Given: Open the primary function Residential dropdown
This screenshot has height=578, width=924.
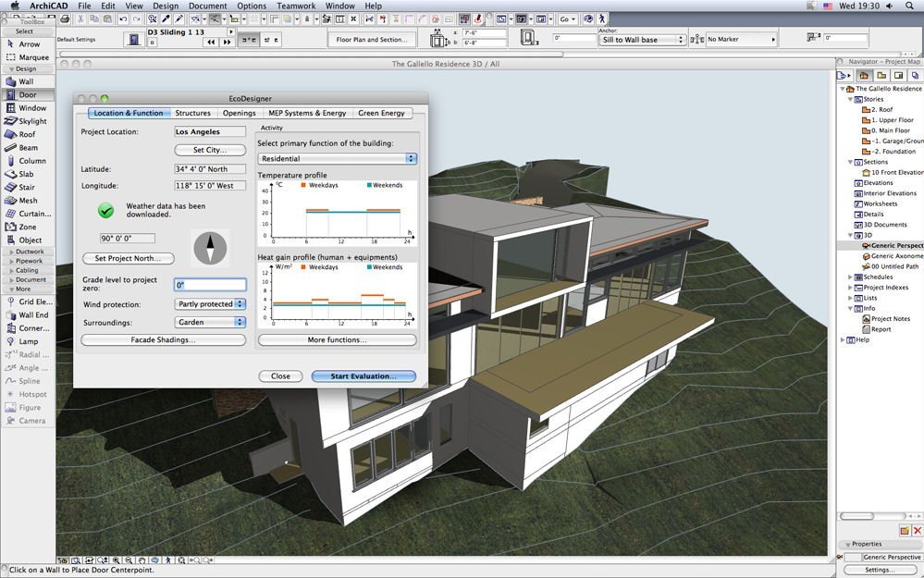Looking at the screenshot, I should 337,159.
